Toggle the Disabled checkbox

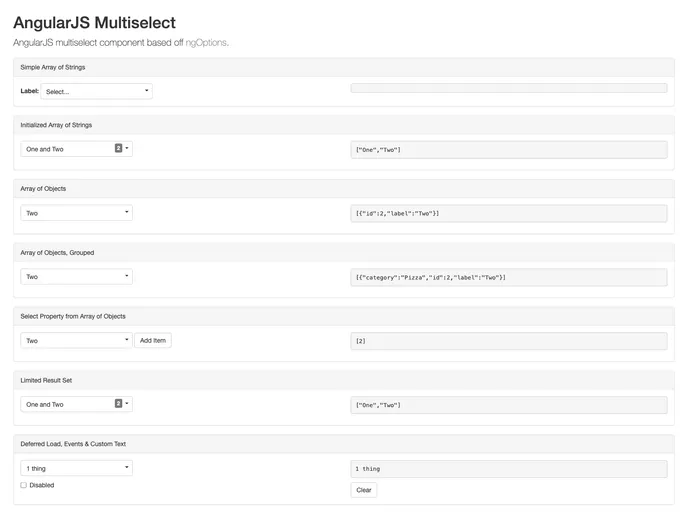pos(24,485)
